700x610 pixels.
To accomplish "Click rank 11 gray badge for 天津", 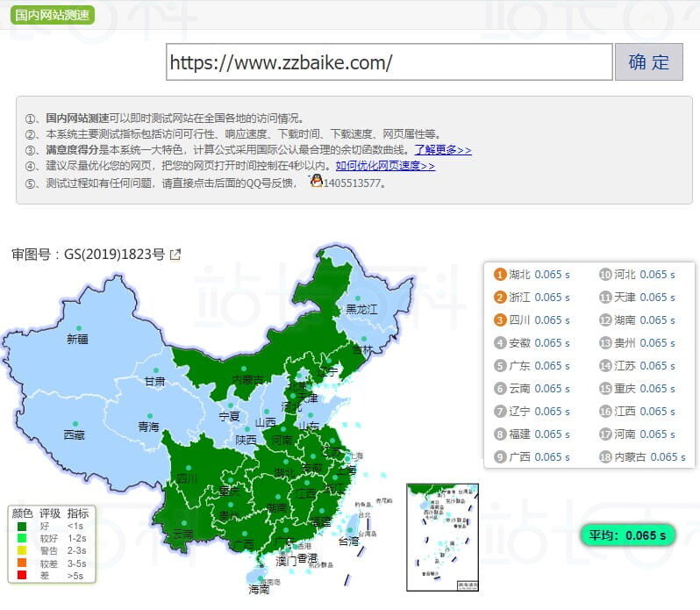I will (x=605, y=298).
